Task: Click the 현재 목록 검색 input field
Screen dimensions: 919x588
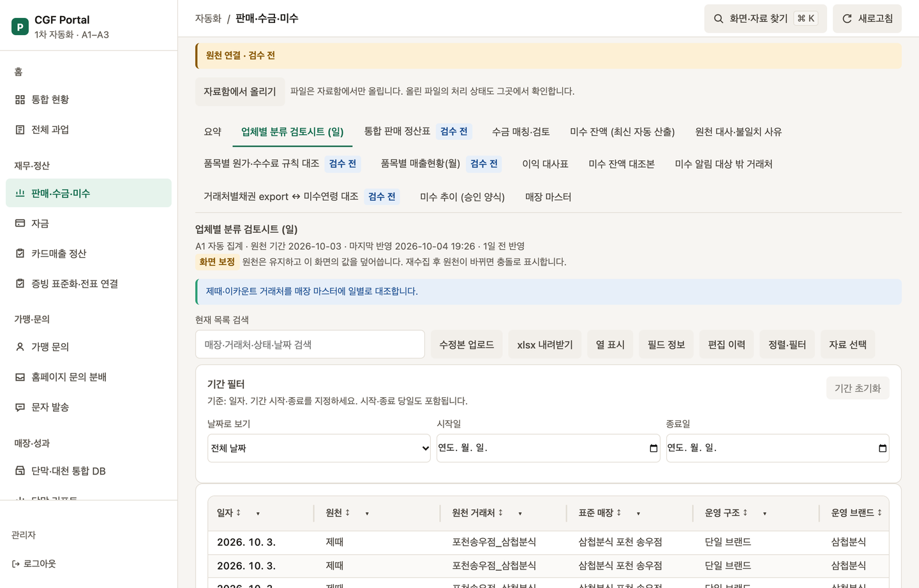Action: coord(310,344)
